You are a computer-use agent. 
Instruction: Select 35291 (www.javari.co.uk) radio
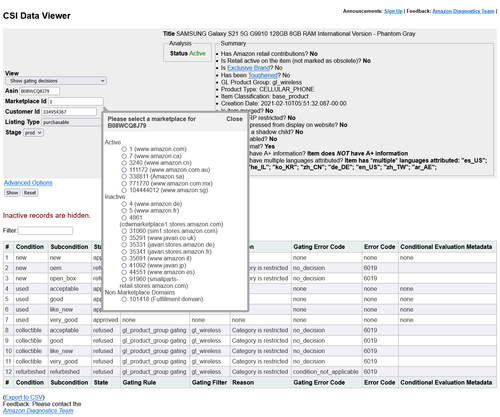[124, 238]
